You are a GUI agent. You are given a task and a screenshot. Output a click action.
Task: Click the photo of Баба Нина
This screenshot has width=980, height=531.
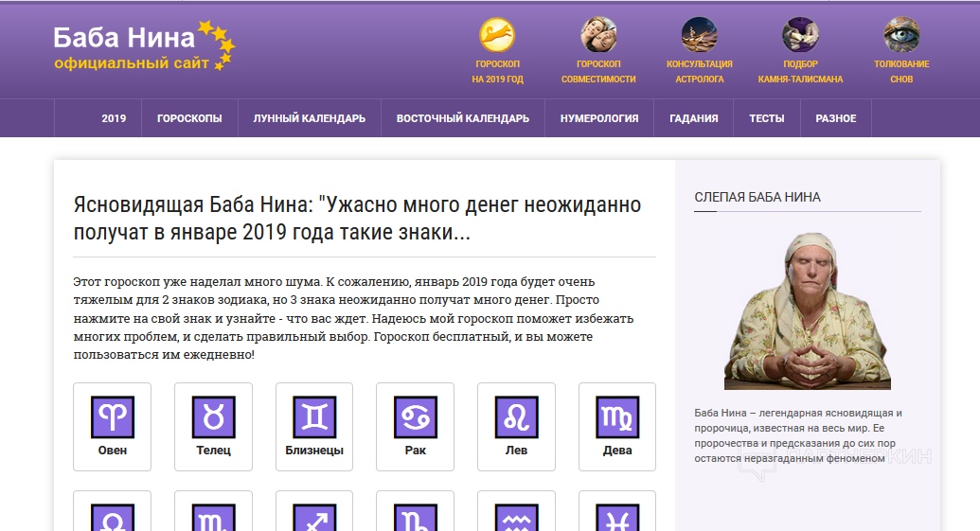(x=808, y=310)
